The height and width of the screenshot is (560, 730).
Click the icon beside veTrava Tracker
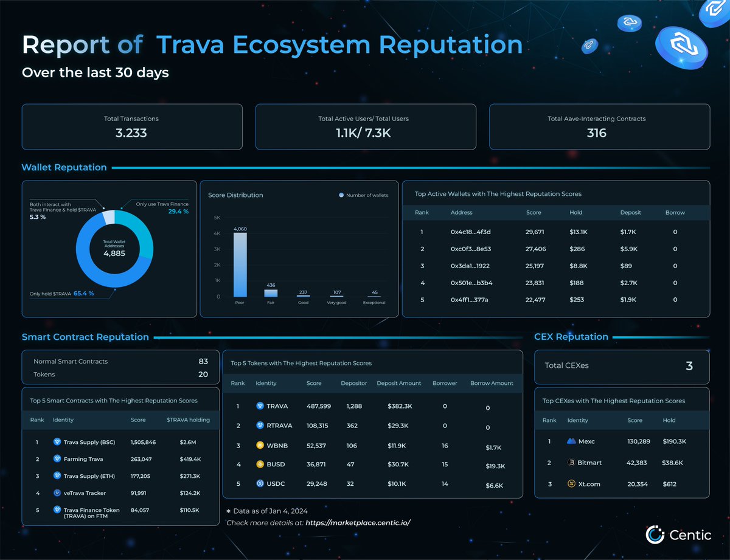(57, 493)
